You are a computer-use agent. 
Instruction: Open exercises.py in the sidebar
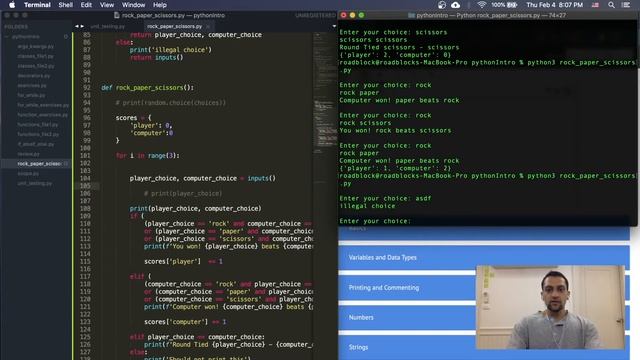click(x=32, y=85)
